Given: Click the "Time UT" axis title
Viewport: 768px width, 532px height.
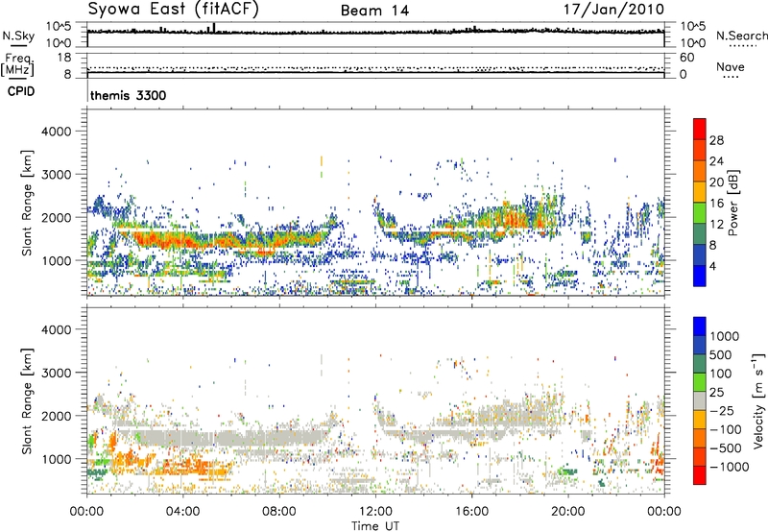Looking at the screenshot, I should [x=375, y=526].
